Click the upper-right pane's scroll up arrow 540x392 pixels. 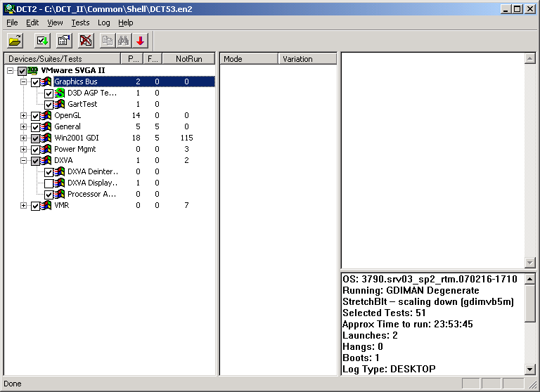530,58
